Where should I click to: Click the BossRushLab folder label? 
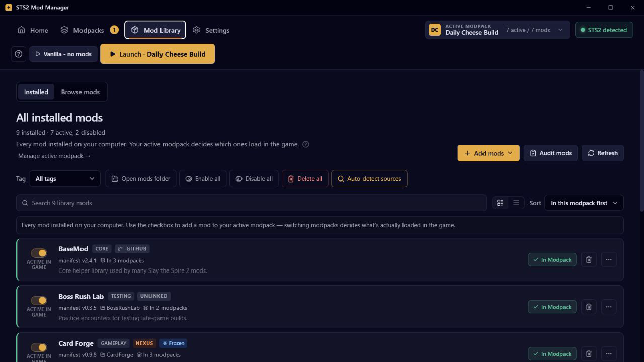coord(120,308)
